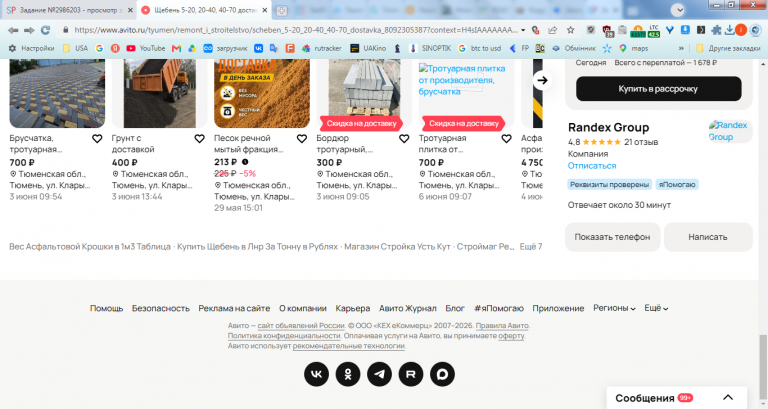The height and width of the screenshot is (409, 768).
Task: Open the Помощь footer link
Action: (x=106, y=309)
